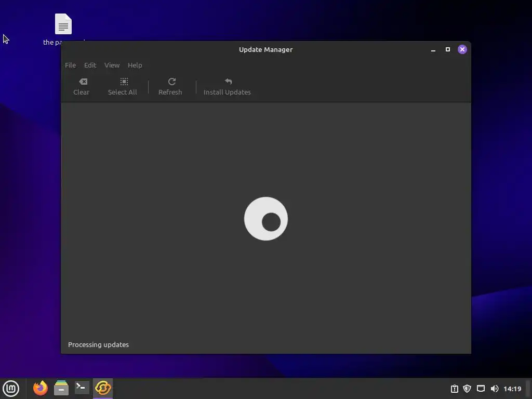The width and height of the screenshot is (532, 399).
Task: Open the Linux Mint start menu
Action: click(x=11, y=389)
